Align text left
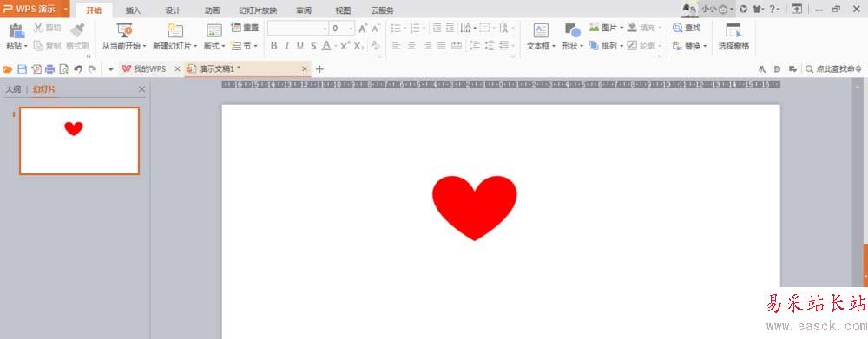The width and height of the screenshot is (868, 339). [x=397, y=46]
